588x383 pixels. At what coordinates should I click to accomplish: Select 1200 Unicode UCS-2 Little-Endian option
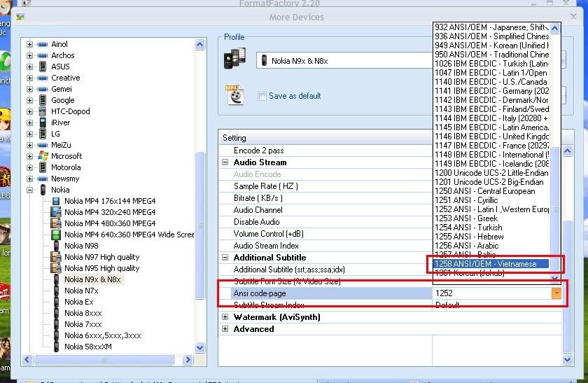pos(491,173)
